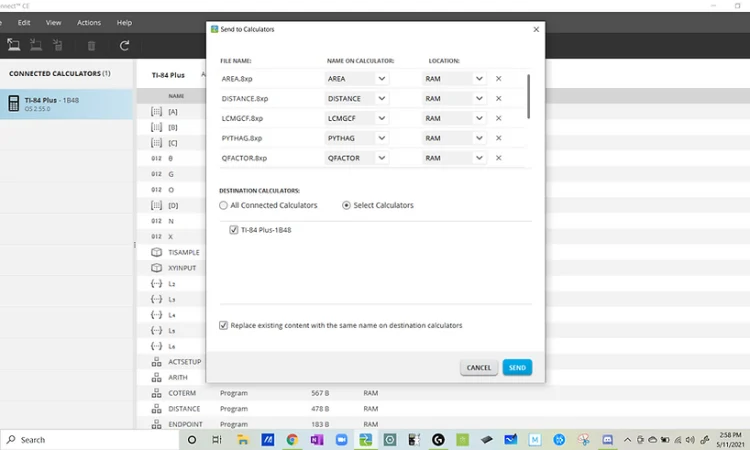Click the TISAMPLE entry in the list
Screen dimensions: 750x450
pyautogui.click(x=184, y=252)
